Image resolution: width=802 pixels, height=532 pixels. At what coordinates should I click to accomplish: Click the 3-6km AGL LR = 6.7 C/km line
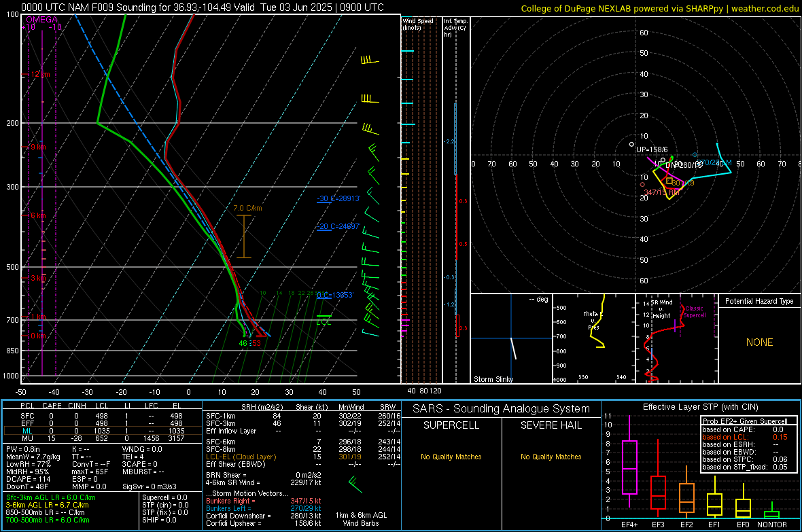click(47, 505)
